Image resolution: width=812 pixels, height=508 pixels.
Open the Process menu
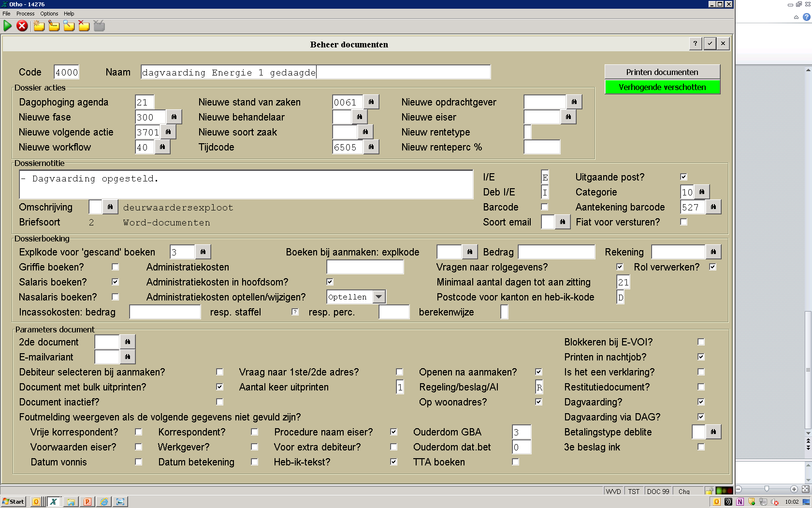pyautogui.click(x=25, y=14)
